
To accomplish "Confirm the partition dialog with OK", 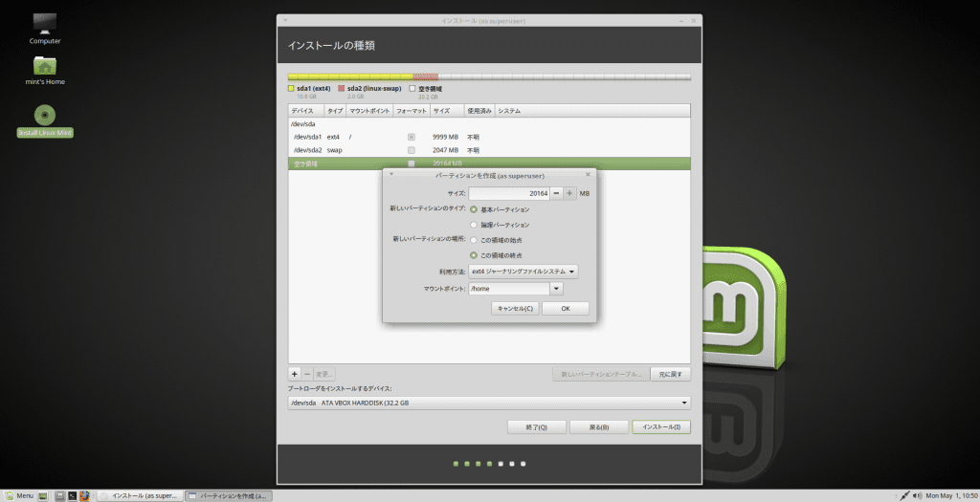I will pos(565,309).
